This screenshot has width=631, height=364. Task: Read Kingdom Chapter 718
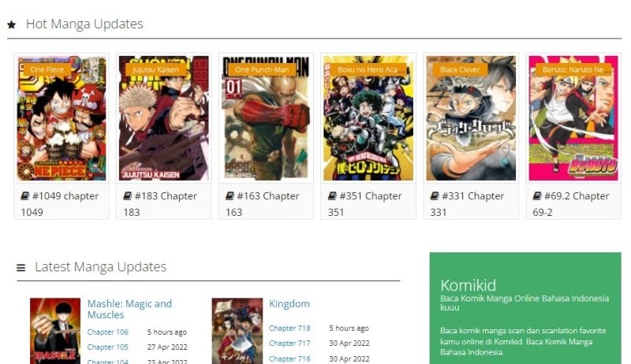(289, 329)
